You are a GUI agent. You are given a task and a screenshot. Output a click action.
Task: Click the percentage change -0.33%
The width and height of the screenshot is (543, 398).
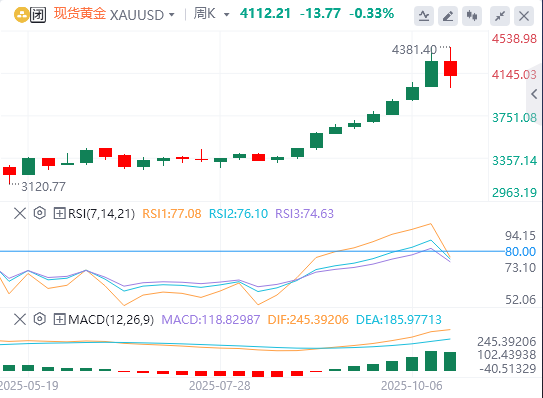pos(372,14)
